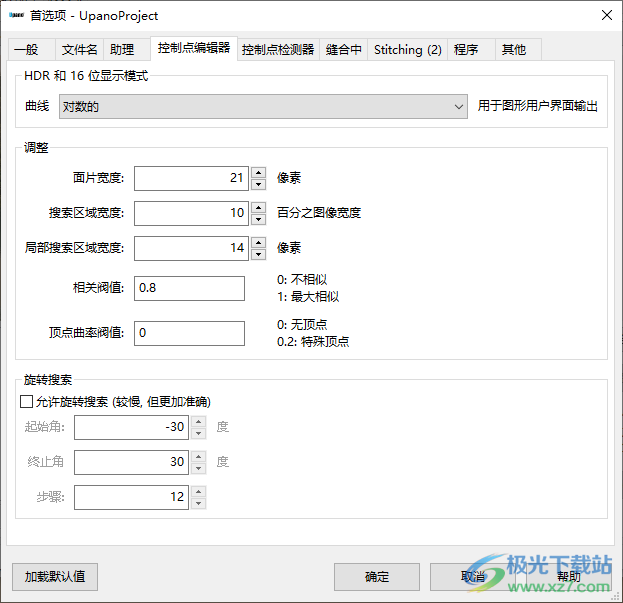
Task: Decrease 步骤 with down arrow
Action: [x=198, y=503]
